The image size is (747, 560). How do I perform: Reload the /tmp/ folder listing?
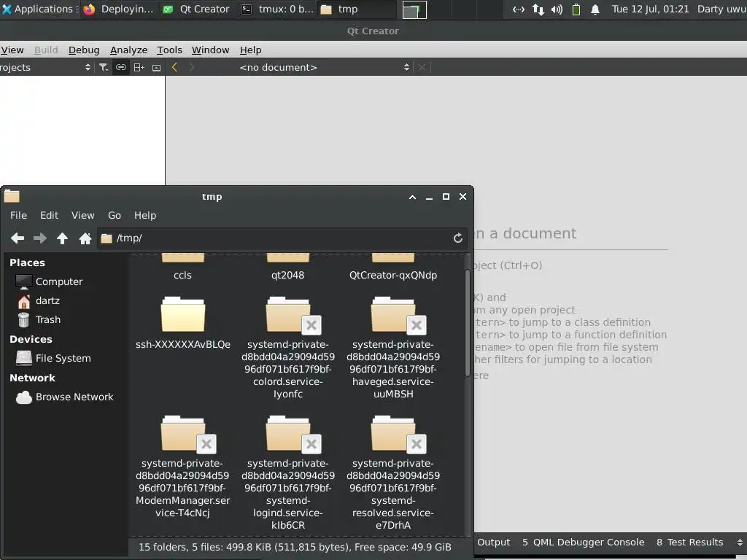pyautogui.click(x=458, y=238)
